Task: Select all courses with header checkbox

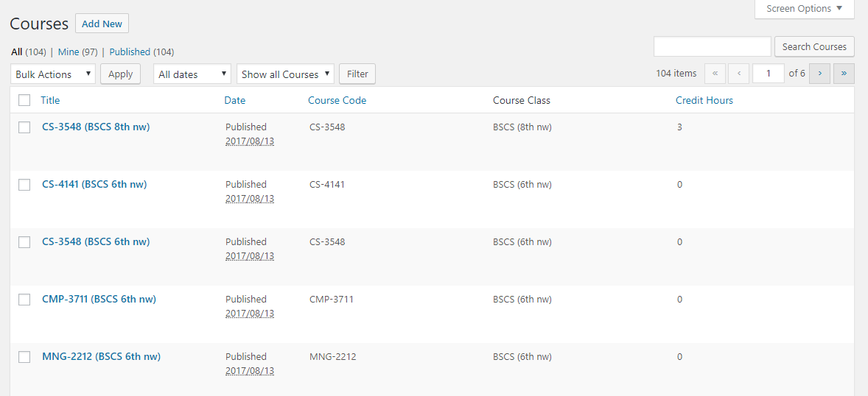Action: click(x=24, y=100)
